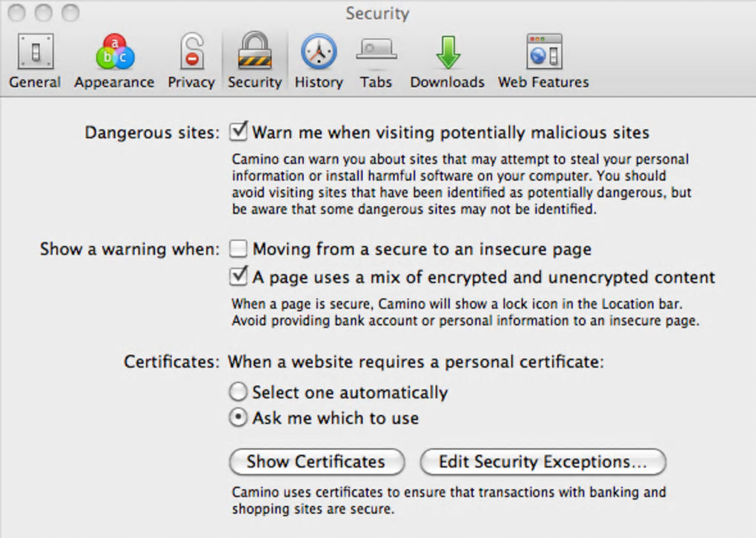Enable warning when moving to insecure page
This screenshot has height=538, width=756.
pyautogui.click(x=239, y=249)
